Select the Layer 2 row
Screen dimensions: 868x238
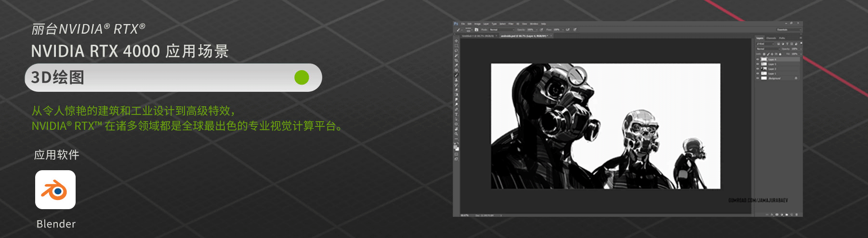pos(777,69)
